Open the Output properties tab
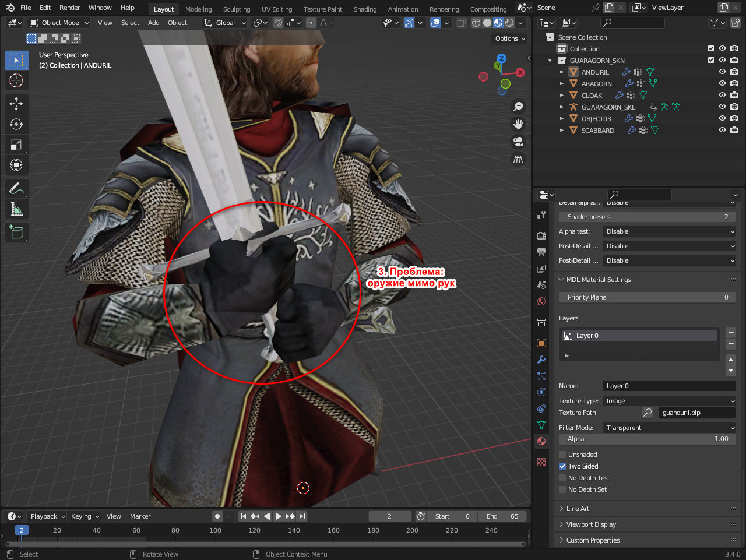This screenshot has height=560, width=746. (541, 252)
